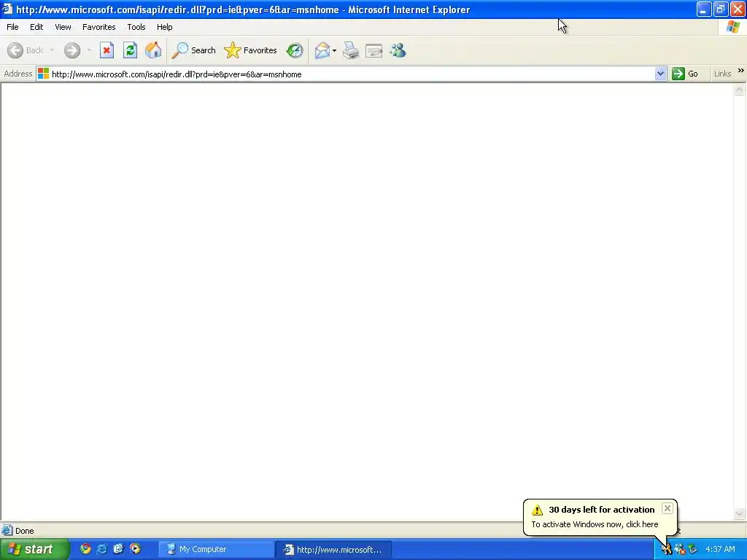Expand the Links toolbar chevron
The width and height of the screenshot is (747, 560).
741,71
